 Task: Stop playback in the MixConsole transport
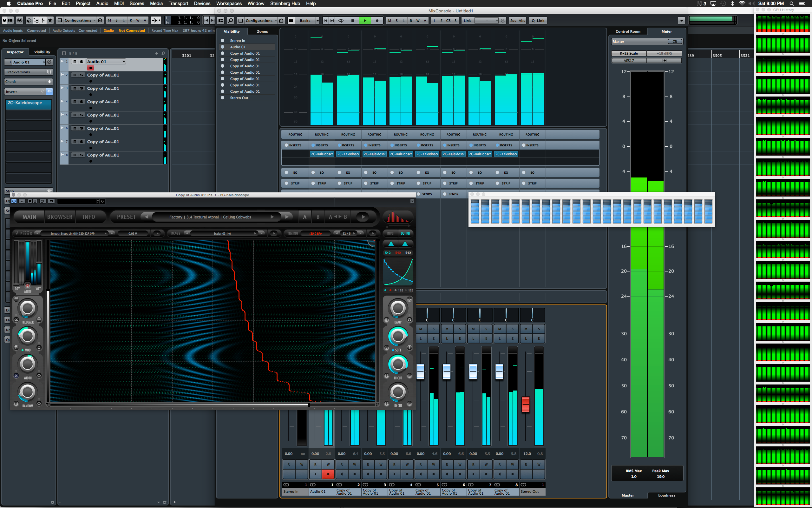pos(352,21)
